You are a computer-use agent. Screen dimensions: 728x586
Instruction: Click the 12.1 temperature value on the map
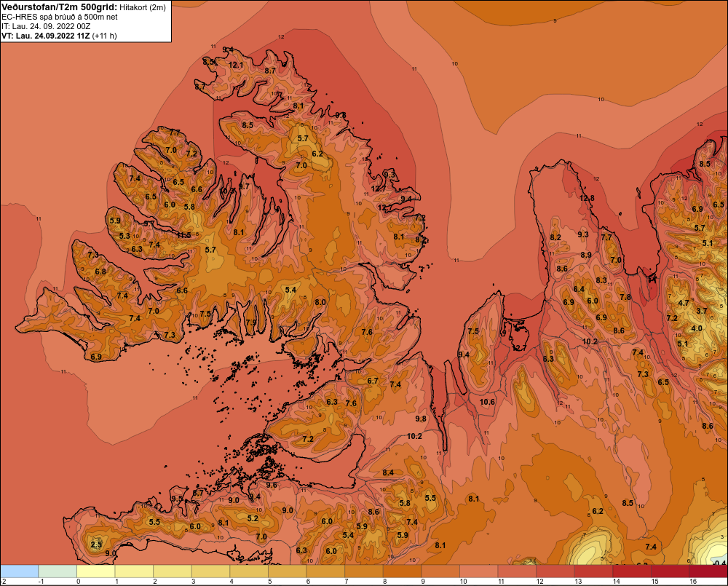click(236, 65)
